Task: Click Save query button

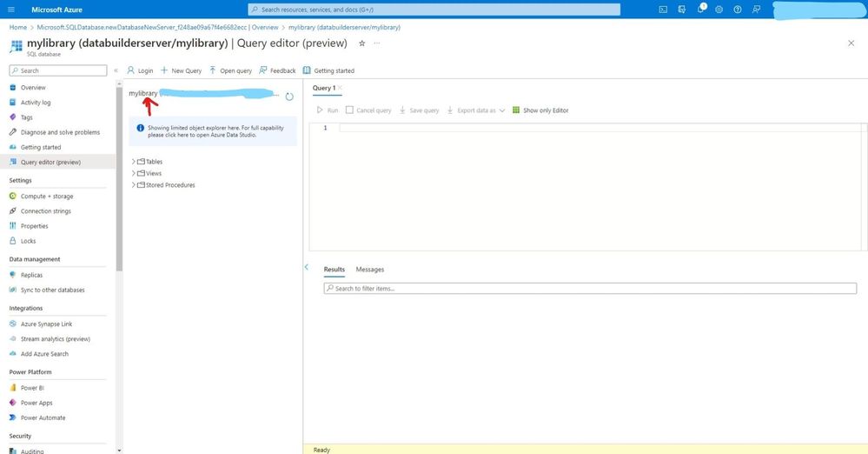Action: (419, 110)
